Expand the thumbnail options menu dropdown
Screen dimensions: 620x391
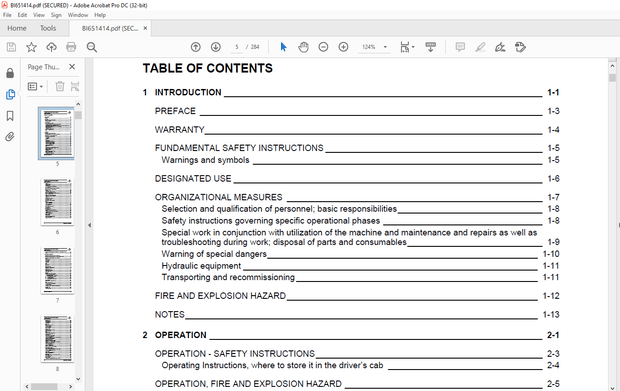pos(35,86)
